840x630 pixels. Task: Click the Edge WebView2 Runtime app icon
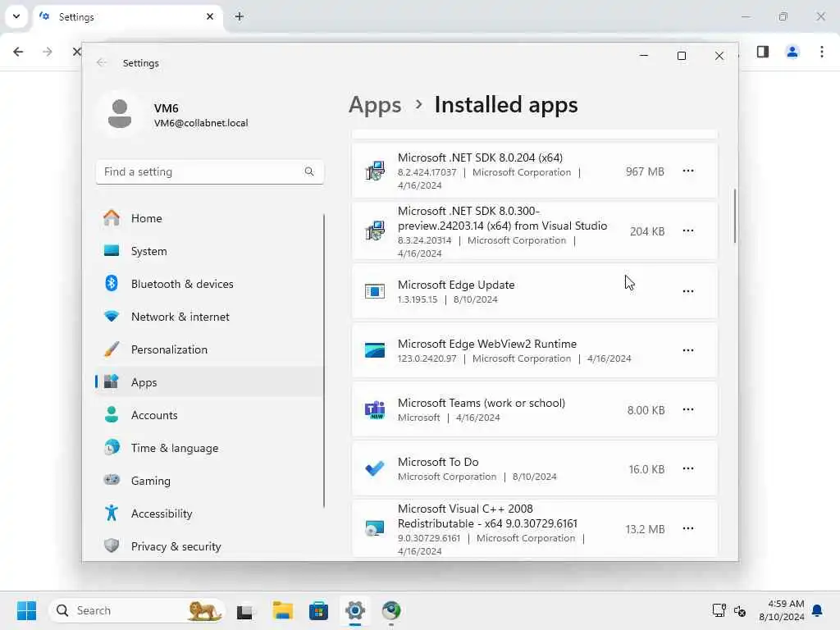click(x=374, y=350)
